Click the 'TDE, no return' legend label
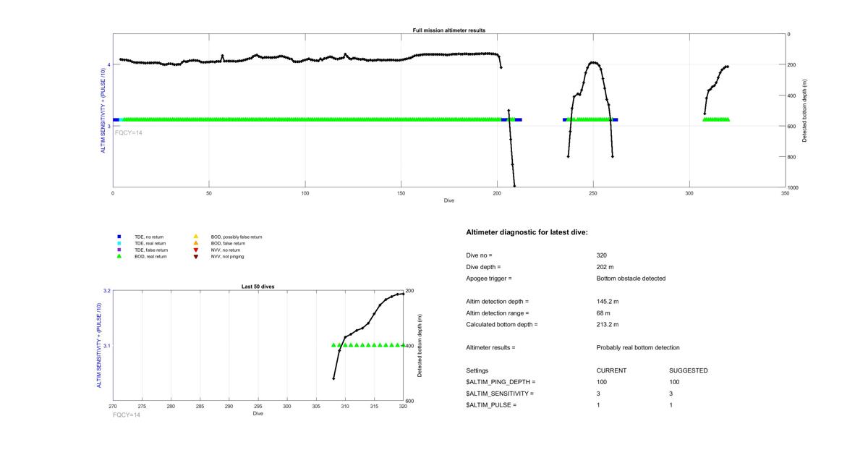Viewport: 868px width, 450px height. tap(149, 237)
